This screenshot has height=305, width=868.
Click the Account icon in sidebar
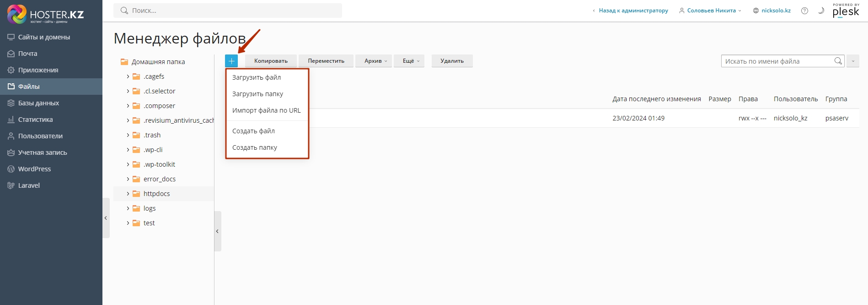coord(11,152)
